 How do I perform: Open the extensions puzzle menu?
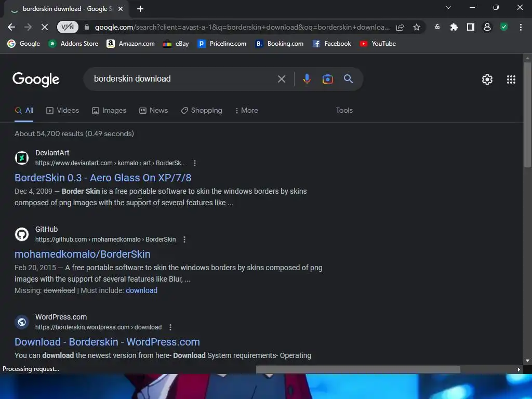pyautogui.click(x=454, y=27)
